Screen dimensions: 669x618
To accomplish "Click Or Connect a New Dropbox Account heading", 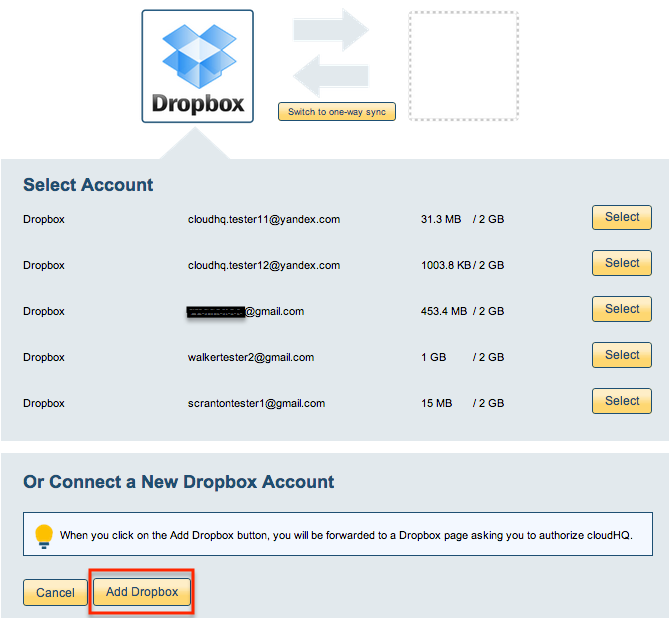I will [x=178, y=482].
